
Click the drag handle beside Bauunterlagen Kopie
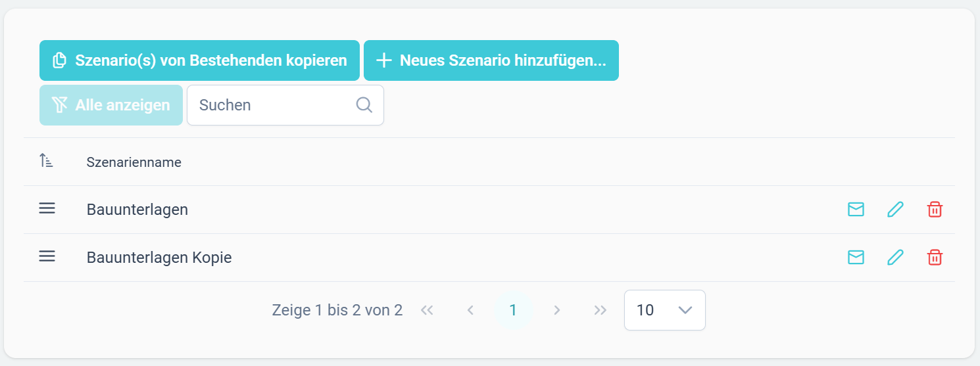[x=47, y=257]
